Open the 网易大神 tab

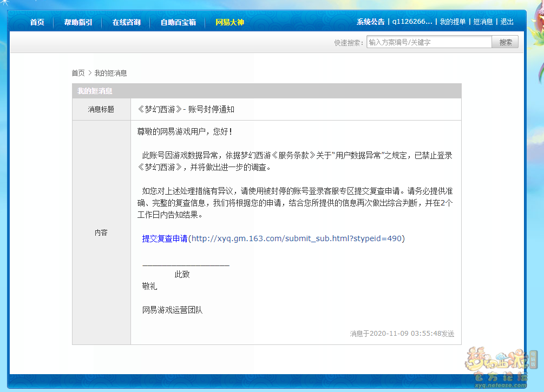230,22
